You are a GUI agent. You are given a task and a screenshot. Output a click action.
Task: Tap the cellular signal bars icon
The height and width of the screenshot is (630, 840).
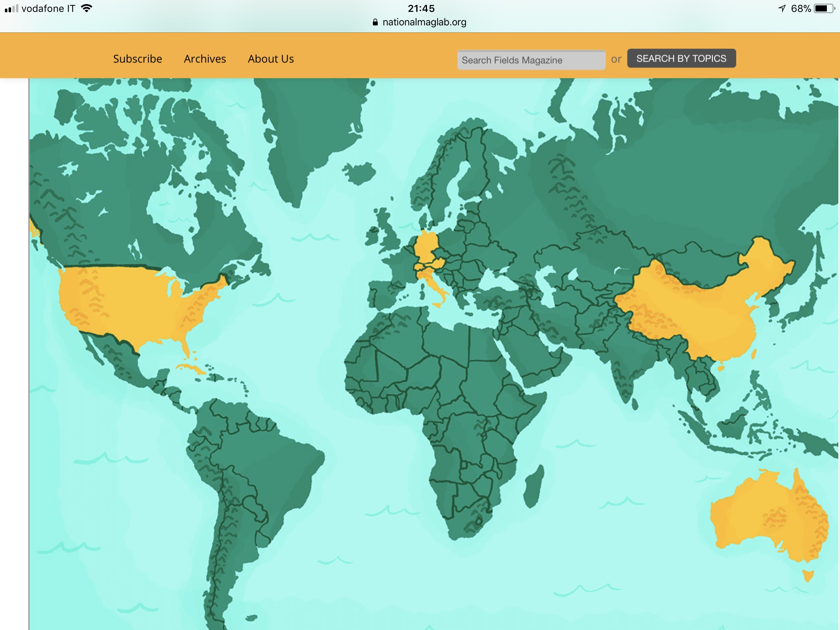[x=11, y=9]
